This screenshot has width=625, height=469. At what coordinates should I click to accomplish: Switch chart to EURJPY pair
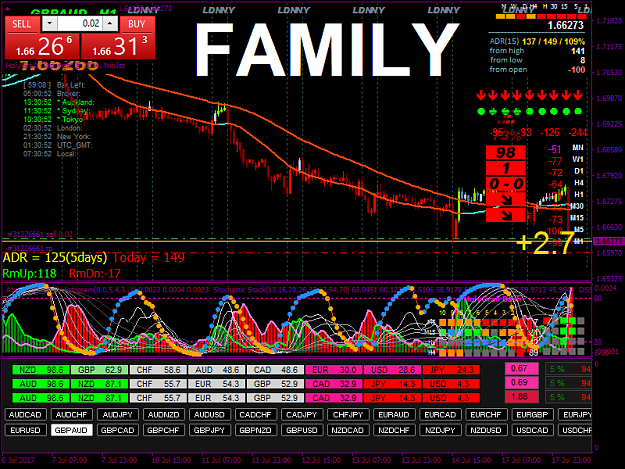[x=575, y=415]
